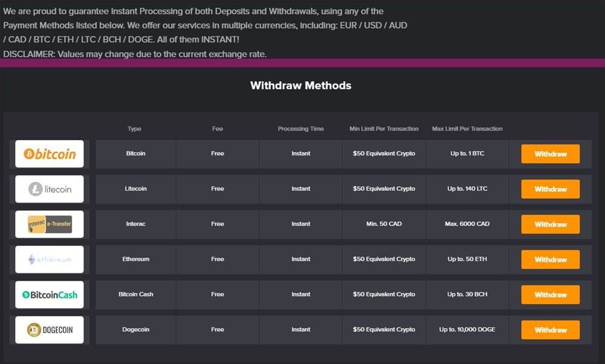Viewport: 605px width, 364px height.
Task: Click the Bitcoin Cash row 'Free' fee cell
Action: (218, 294)
